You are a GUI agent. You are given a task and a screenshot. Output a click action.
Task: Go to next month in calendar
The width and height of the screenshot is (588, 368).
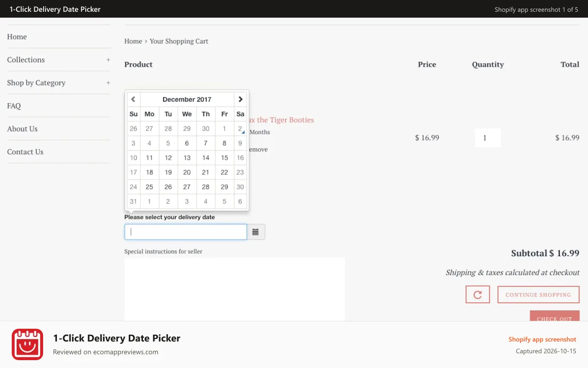240,99
